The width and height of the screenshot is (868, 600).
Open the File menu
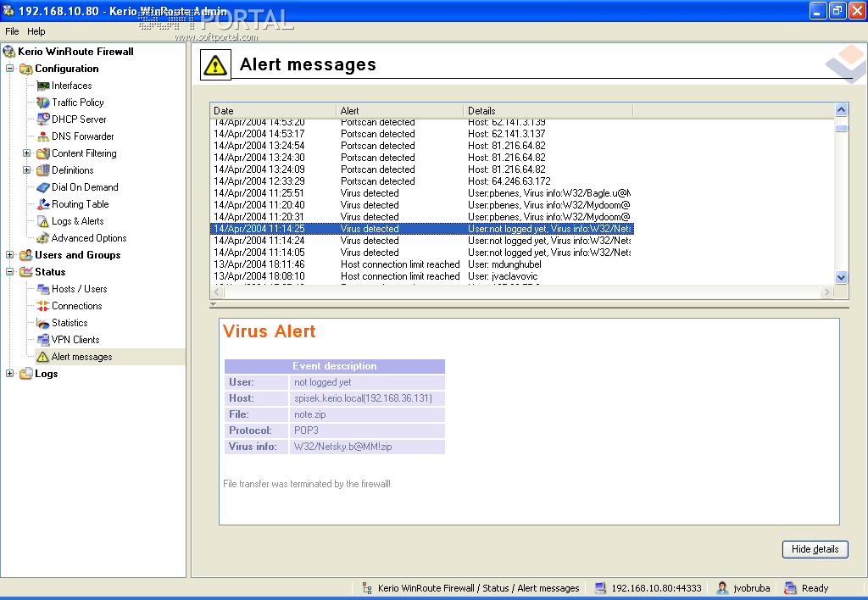[12, 31]
